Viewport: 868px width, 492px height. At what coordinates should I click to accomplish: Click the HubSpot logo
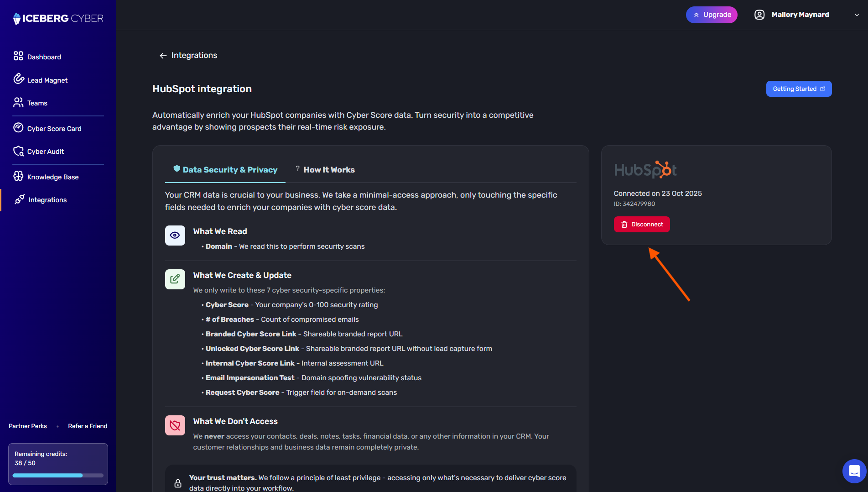point(645,169)
